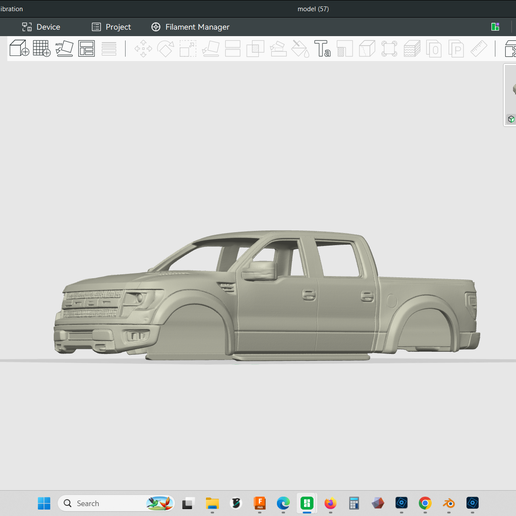Switch to the Device tab

pos(41,27)
